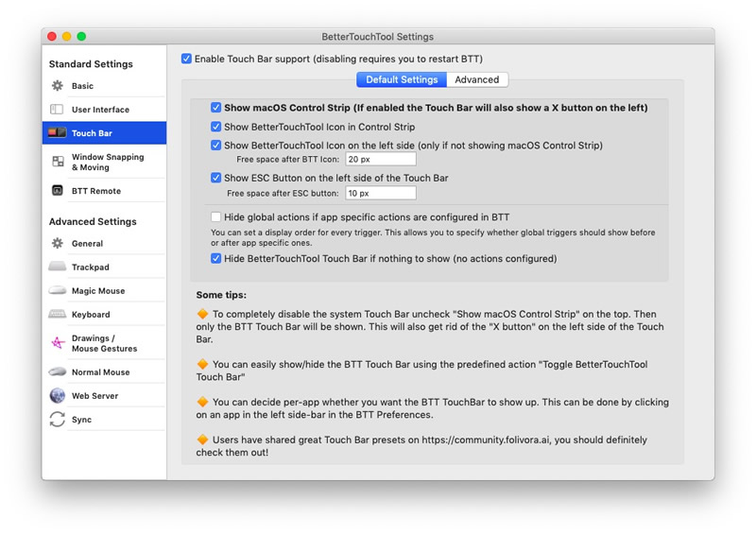Click the BTT Remote icon
Image resolution: width=756 pixels, height=535 pixels.
click(x=57, y=190)
